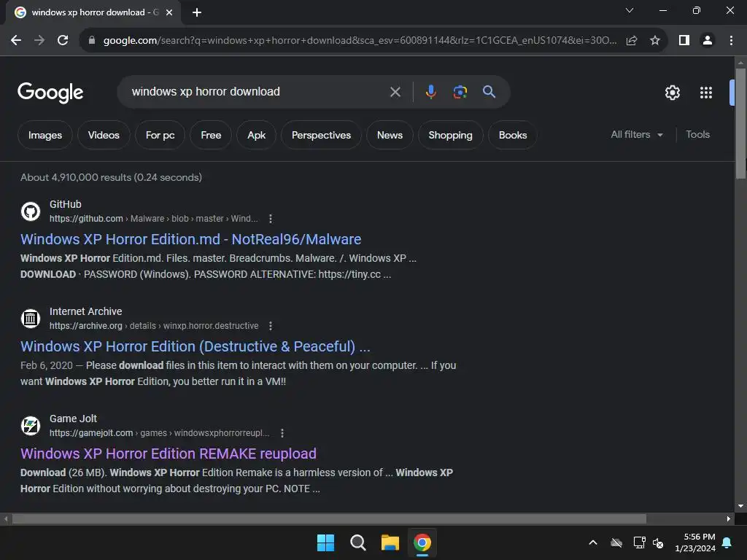Open network settings from the tray

[x=639, y=542]
